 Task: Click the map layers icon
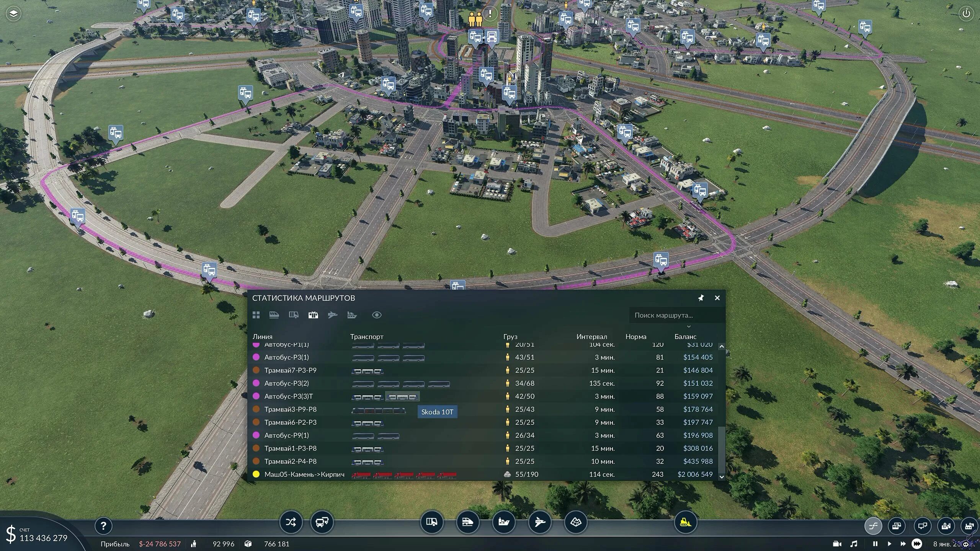coord(13,14)
